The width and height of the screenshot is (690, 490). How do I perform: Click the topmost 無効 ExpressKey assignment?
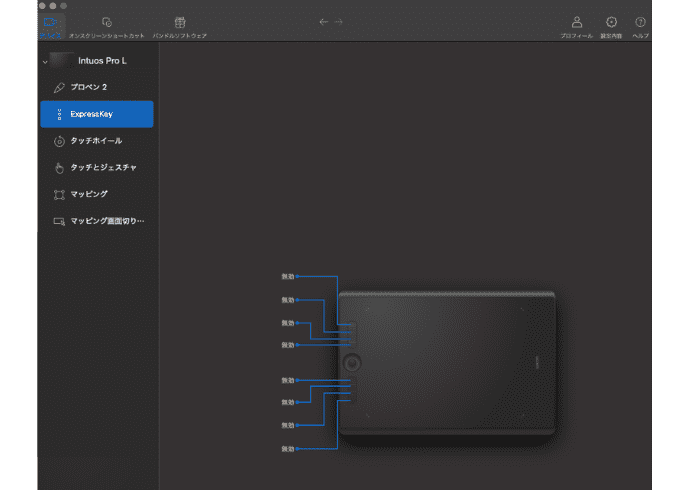288,275
